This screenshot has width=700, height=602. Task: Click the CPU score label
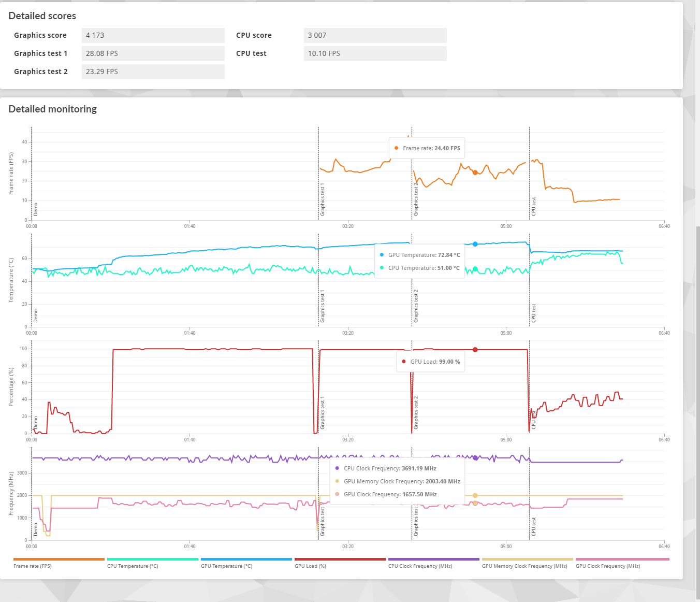click(254, 35)
